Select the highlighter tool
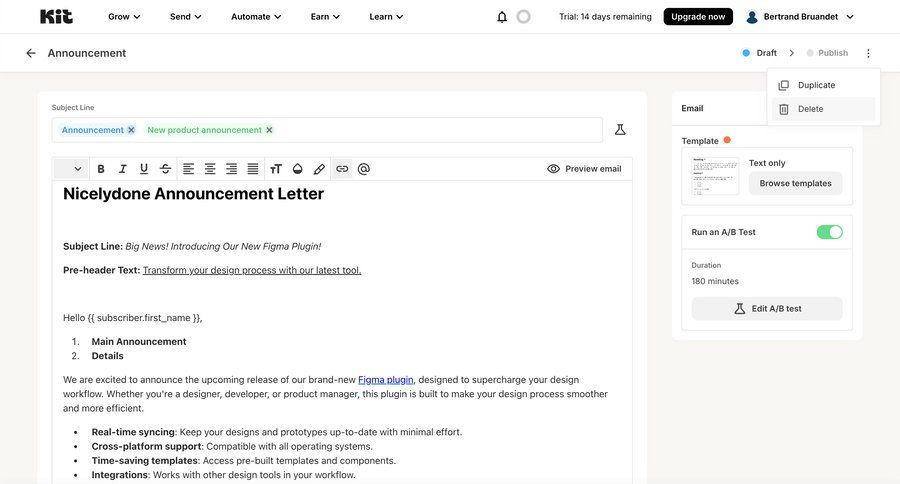This screenshot has width=900, height=484. coord(319,169)
